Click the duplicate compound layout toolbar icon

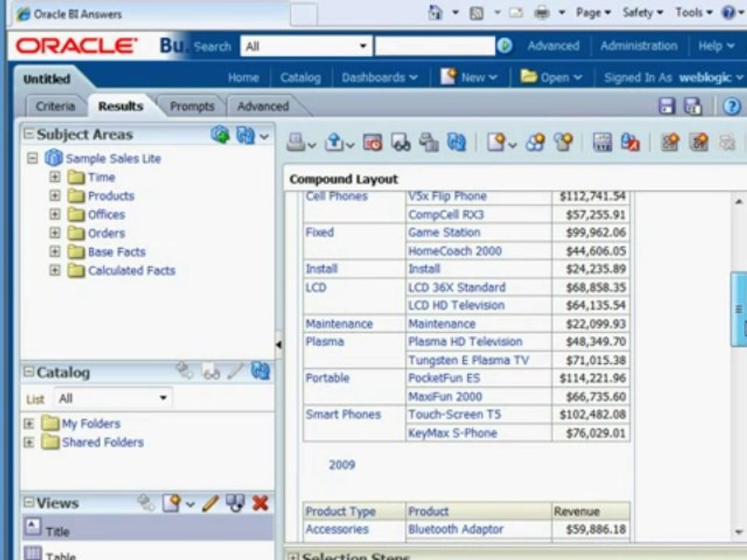(429, 142)
